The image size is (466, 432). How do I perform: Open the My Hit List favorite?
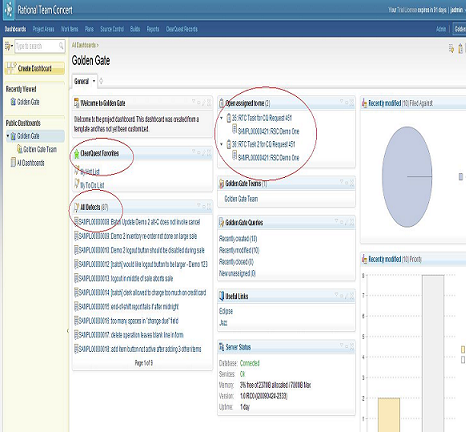pyautogui.click(x=90, y=172)
